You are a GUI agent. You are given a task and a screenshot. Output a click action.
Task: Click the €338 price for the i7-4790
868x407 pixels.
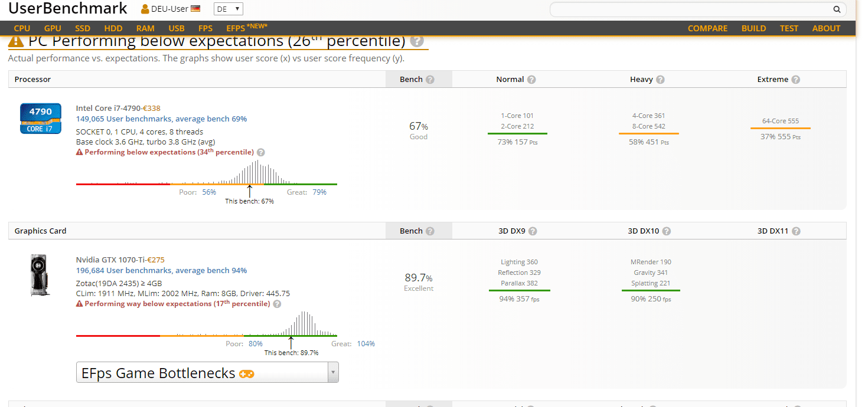tap(152, 108)
